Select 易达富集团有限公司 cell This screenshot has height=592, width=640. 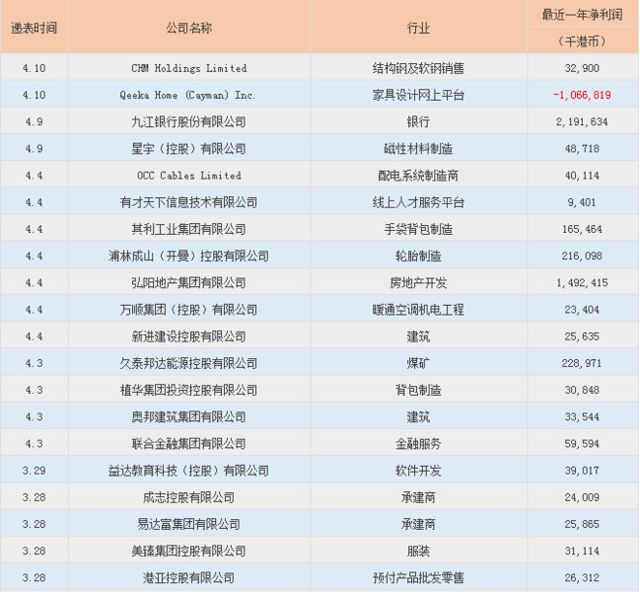point(189,524)
